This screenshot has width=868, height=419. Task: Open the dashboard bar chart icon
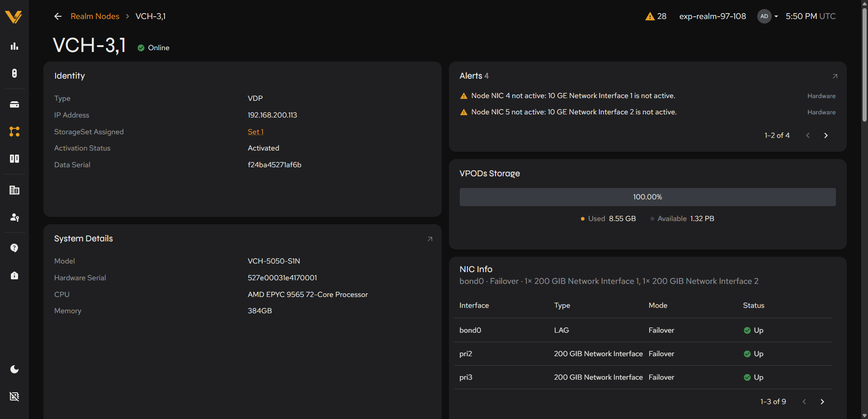coord(14,46)
